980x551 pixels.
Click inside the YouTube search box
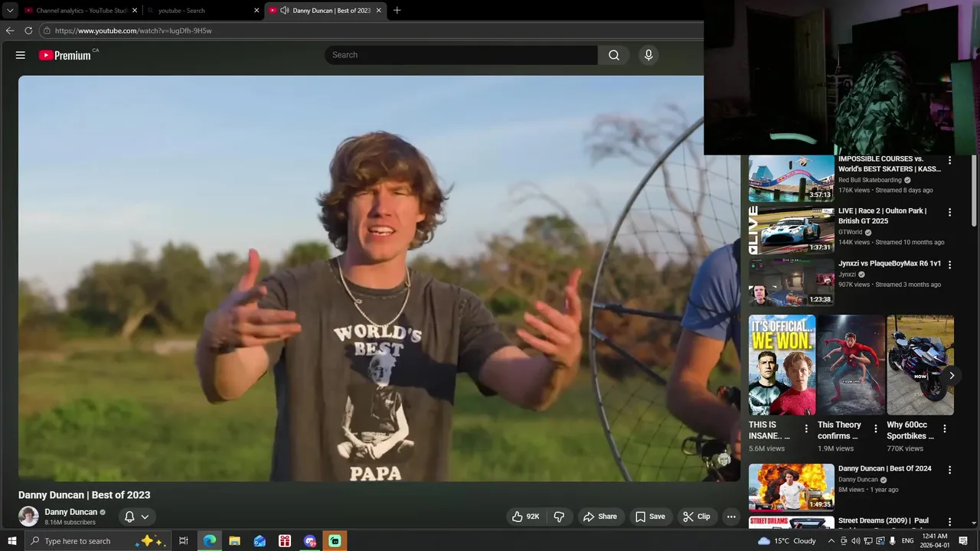461,55
